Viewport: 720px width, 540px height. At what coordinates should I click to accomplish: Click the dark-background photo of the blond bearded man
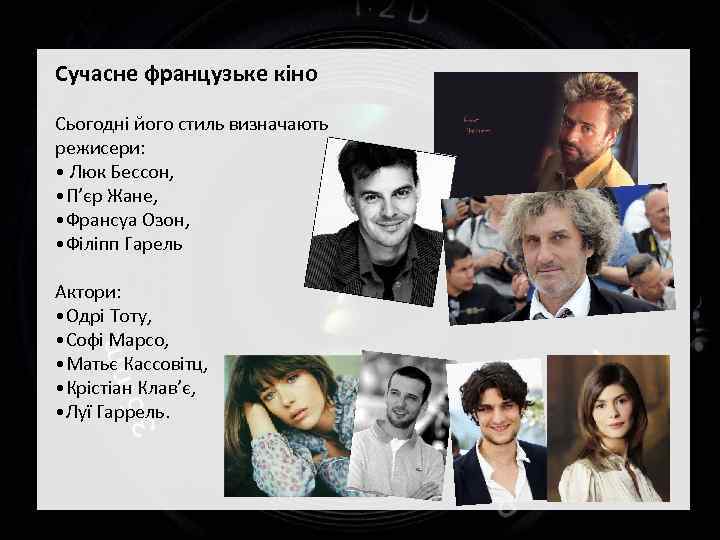tap(536, 133)
